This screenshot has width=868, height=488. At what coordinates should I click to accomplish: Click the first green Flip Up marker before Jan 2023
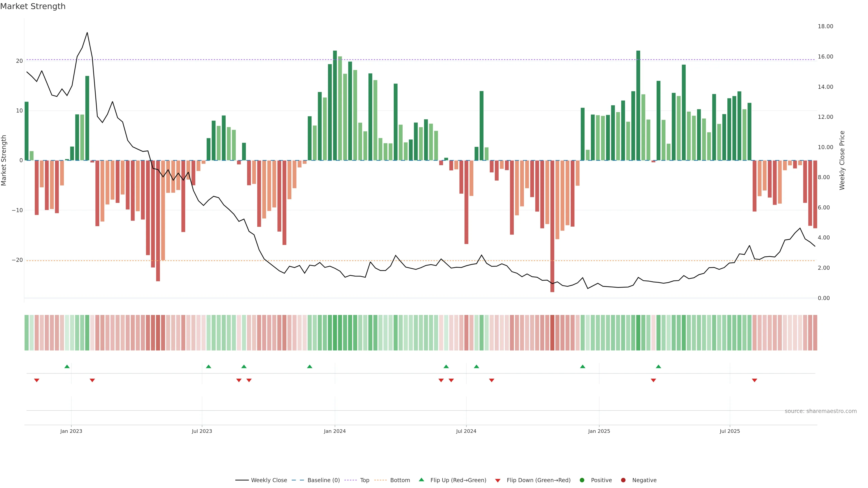pos(67,366)
